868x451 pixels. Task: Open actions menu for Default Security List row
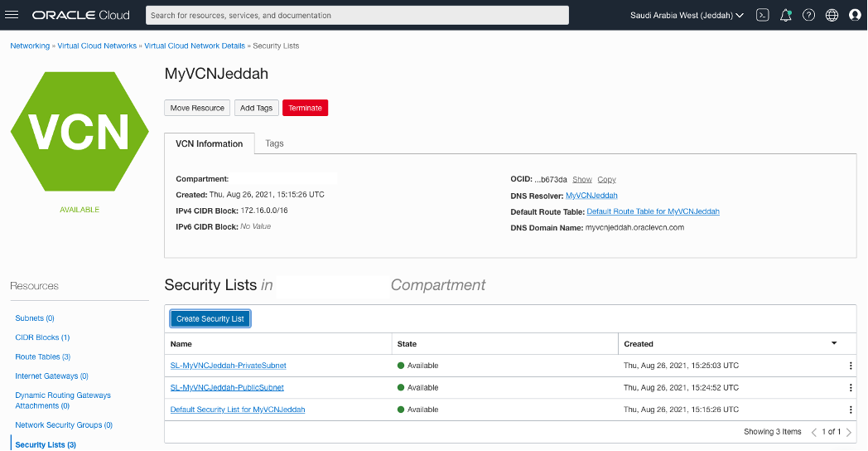(x=851, y=410)
